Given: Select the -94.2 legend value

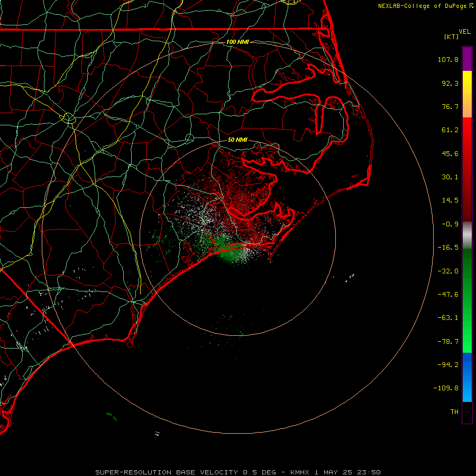Looking at the screenshot, I should click(x=448, y=364).
